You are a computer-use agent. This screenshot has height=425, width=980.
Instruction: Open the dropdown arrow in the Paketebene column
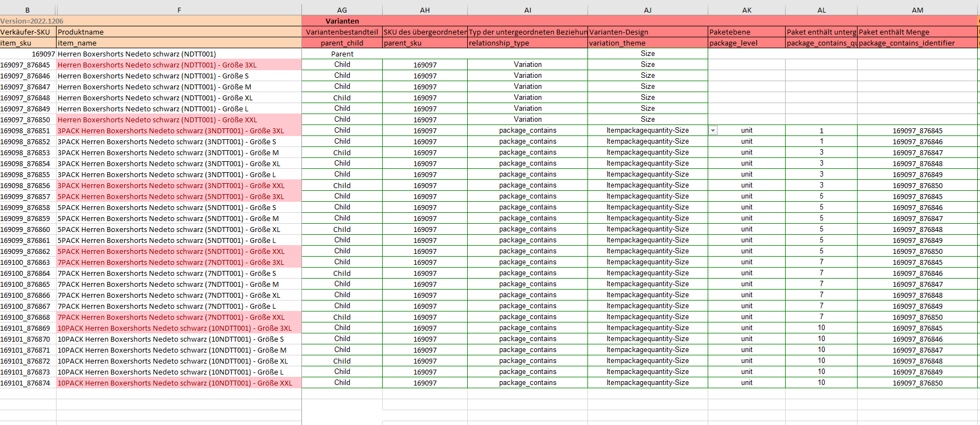coord(713,131)
